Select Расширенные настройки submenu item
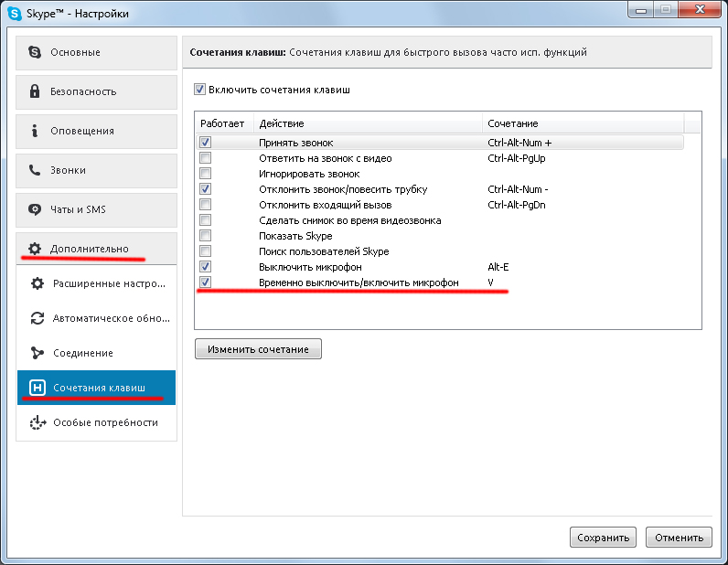This screenshot has width=728, height=565. tap(97, 283)
